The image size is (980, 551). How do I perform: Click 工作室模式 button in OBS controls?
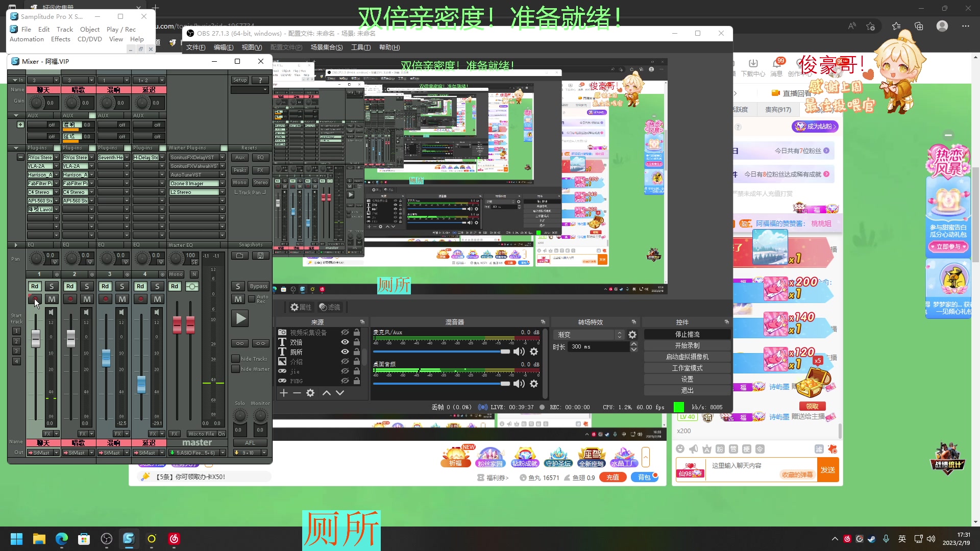(x=687, y=368)
